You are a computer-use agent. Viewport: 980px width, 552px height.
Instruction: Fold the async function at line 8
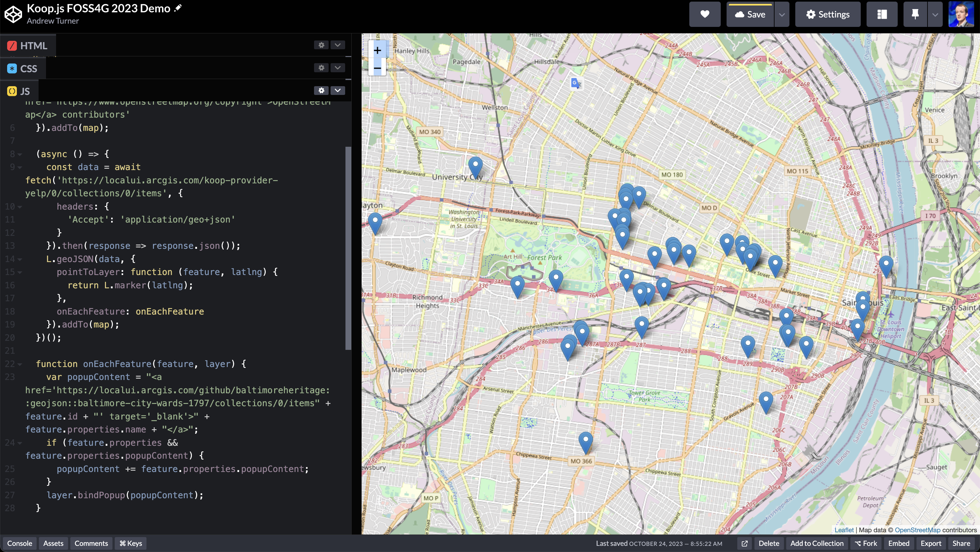coord(20,154)
